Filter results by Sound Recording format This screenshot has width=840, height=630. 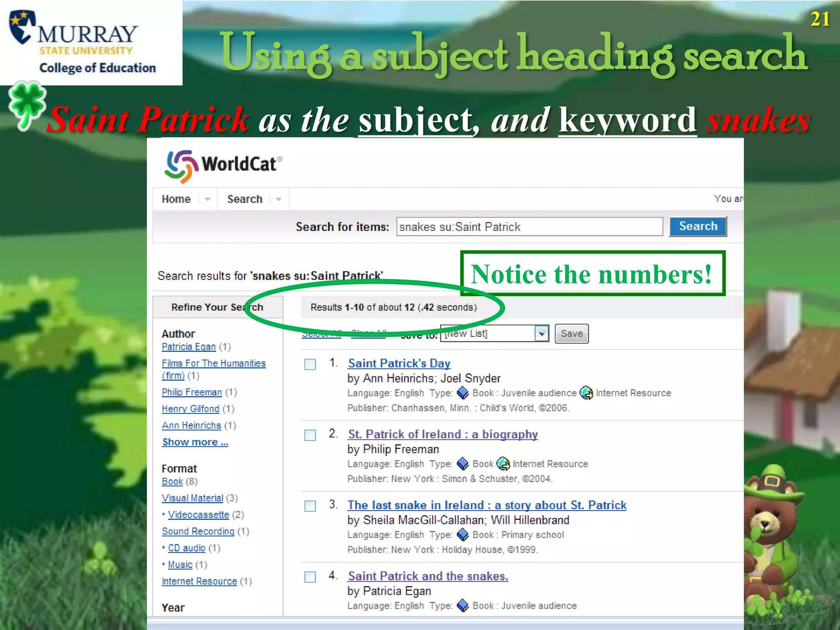coord(198,532)
